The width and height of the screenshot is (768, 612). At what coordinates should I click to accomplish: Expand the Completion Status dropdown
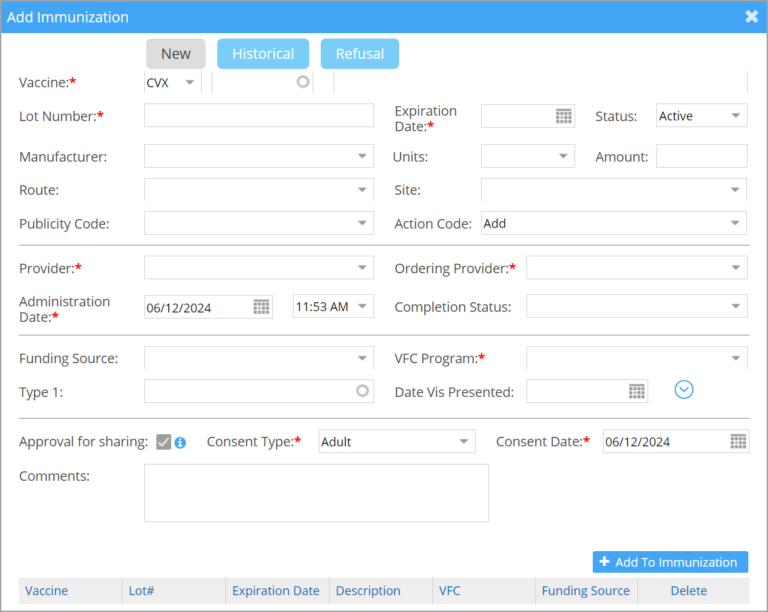click(637, 306)
